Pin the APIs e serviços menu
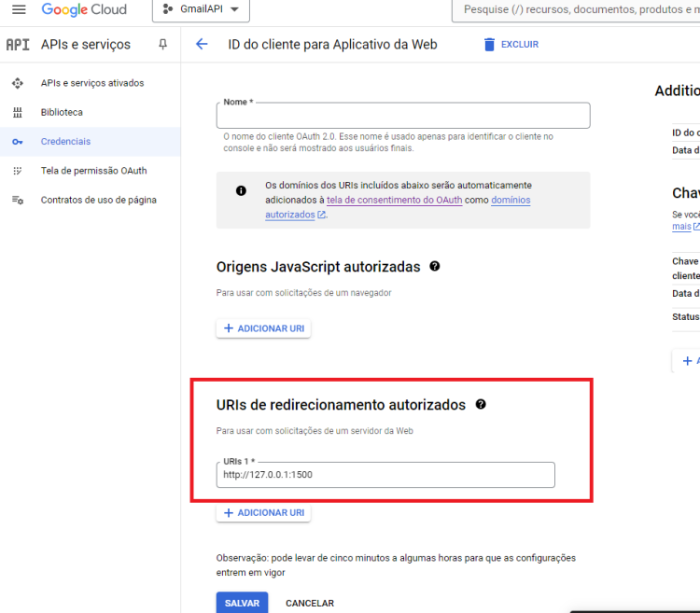Image resolution: width=700 pixels, height=613 pixels. tap(163, 44)
